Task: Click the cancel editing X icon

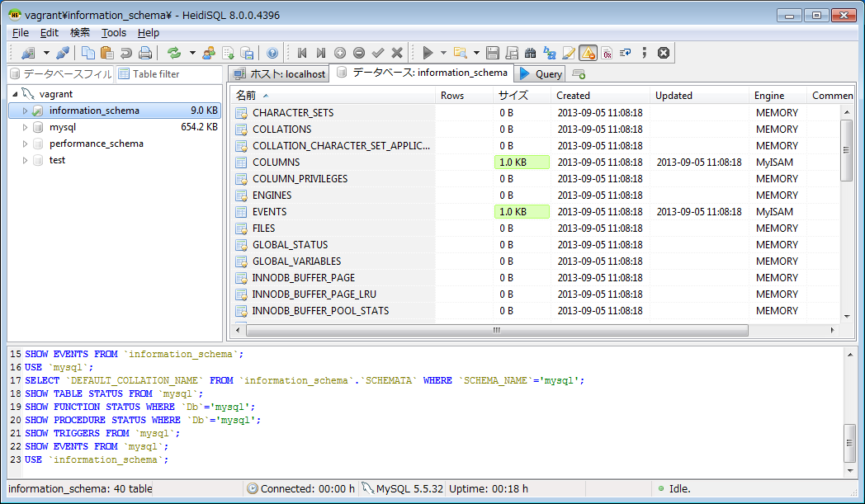Action: [x=397, y=53]
